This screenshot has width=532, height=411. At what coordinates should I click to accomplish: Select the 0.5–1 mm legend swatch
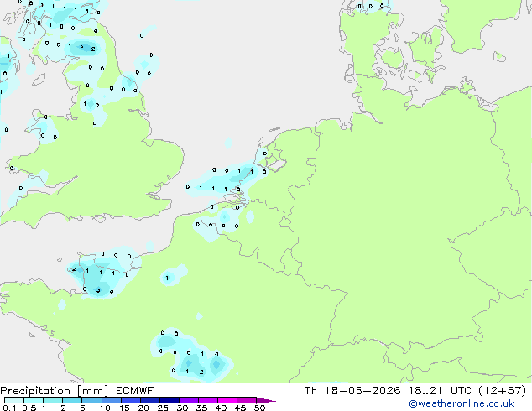[x=34, y=400]
